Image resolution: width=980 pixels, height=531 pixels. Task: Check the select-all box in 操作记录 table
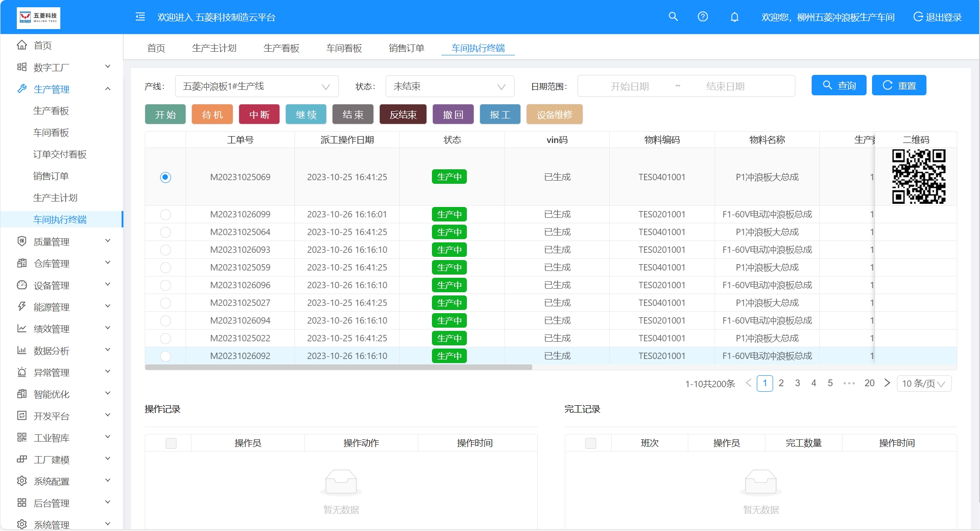click(171, 443)
